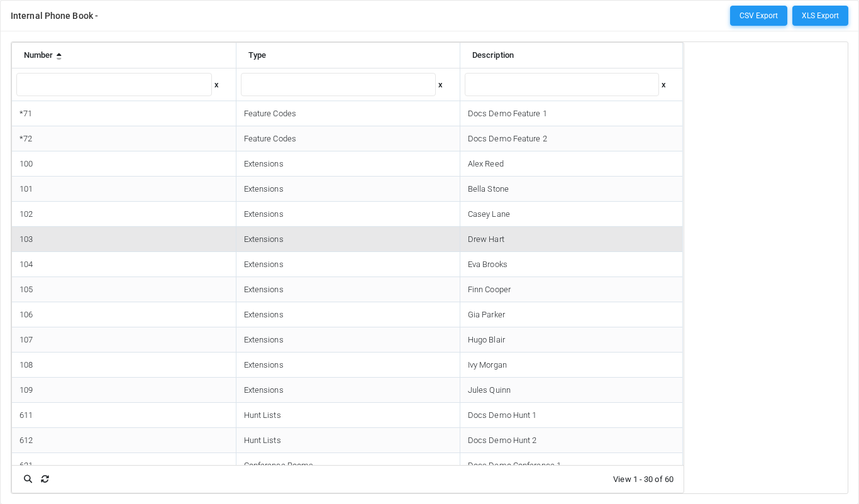859x504 pixels.
Task: Select number 100 cell
Action: click(x=124, y=164)
